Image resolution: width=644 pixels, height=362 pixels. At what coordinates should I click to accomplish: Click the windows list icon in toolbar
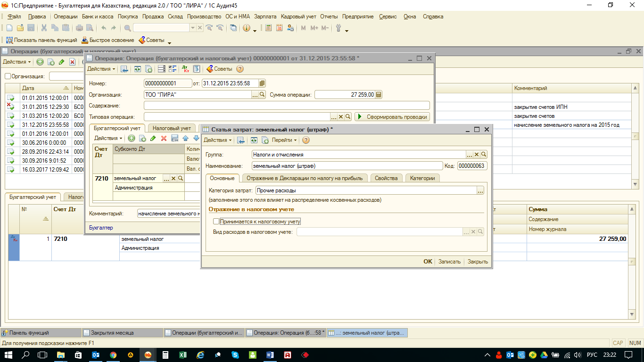pos(233,28)
